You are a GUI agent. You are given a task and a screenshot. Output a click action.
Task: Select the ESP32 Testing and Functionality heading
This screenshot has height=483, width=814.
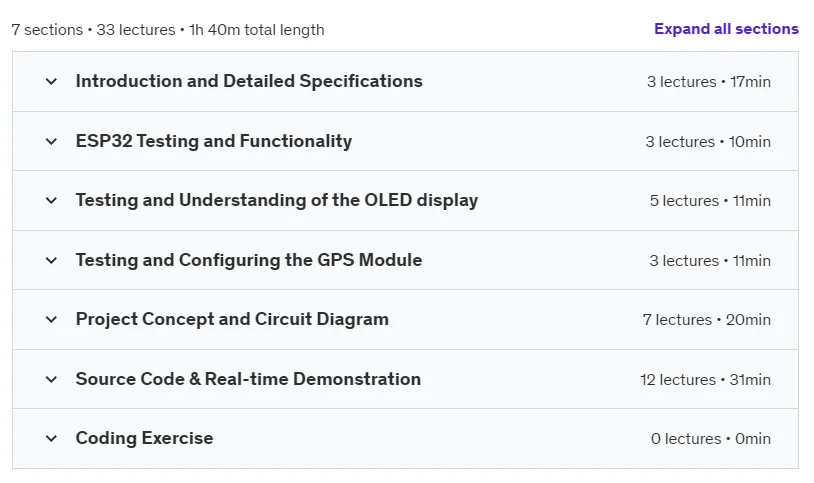[214, 141]
